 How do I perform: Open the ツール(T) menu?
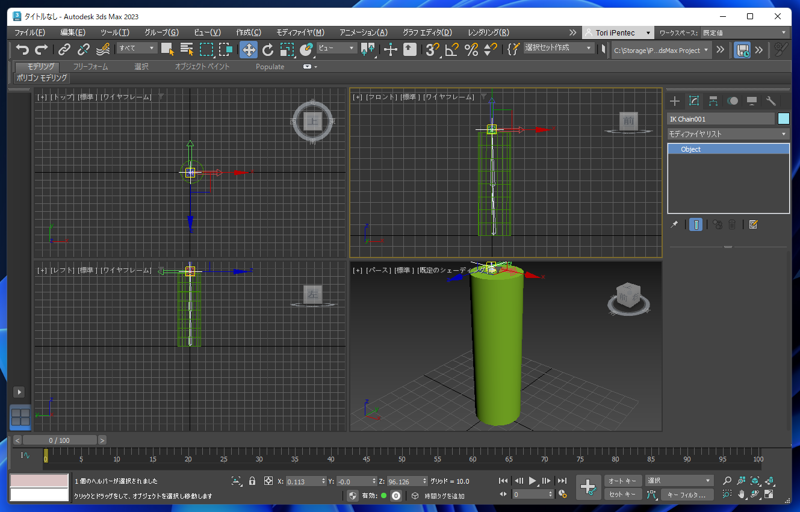pos(115,33)
